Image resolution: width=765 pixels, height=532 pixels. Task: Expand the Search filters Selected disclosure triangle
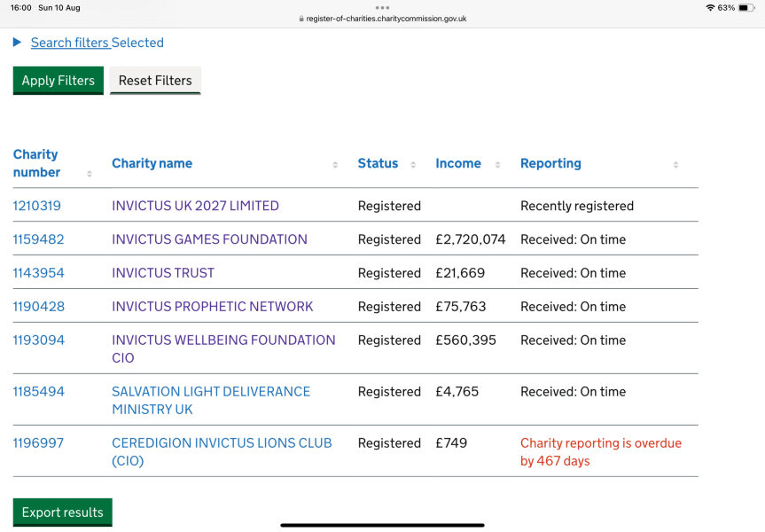(x=17, y=43)
